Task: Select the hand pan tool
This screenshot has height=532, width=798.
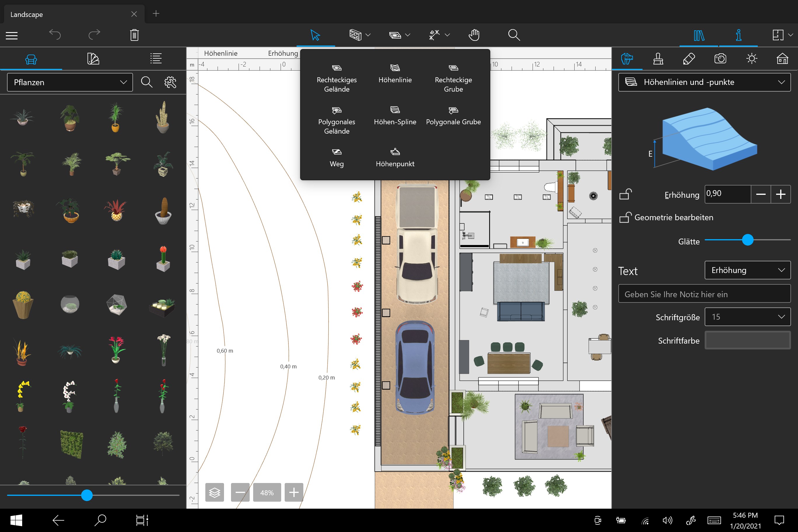Action: click(x=474, y=35)
